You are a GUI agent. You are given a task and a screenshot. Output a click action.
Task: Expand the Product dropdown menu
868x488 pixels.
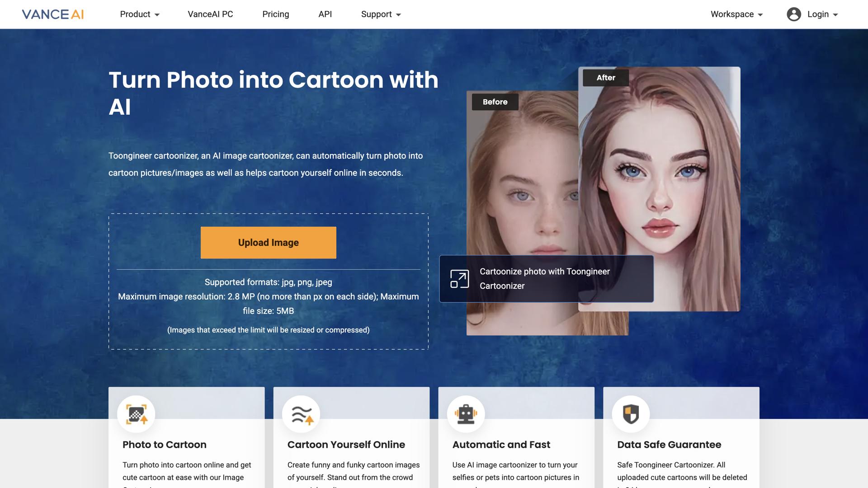[139, 14]
